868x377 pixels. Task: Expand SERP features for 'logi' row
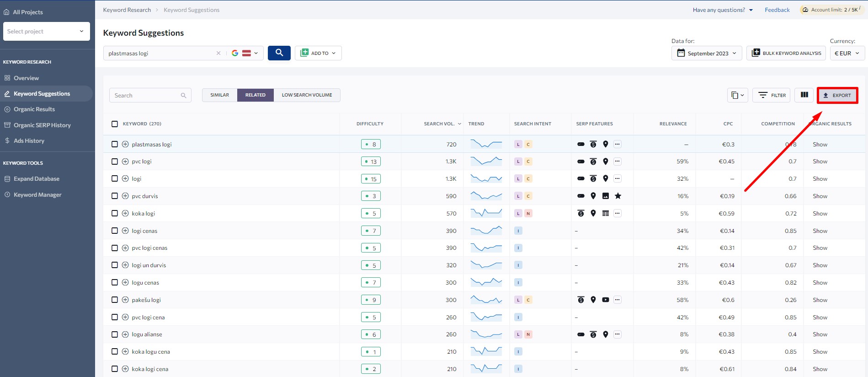click(618, 179)
